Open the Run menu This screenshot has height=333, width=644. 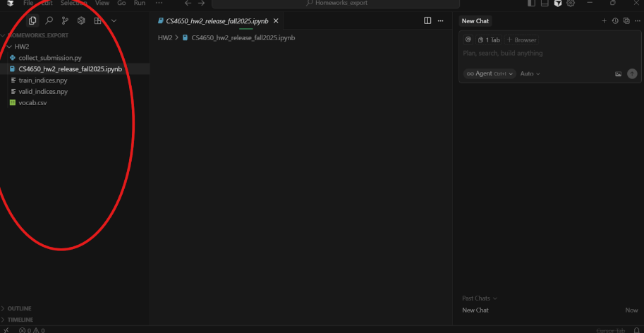(x=140, y=3)
